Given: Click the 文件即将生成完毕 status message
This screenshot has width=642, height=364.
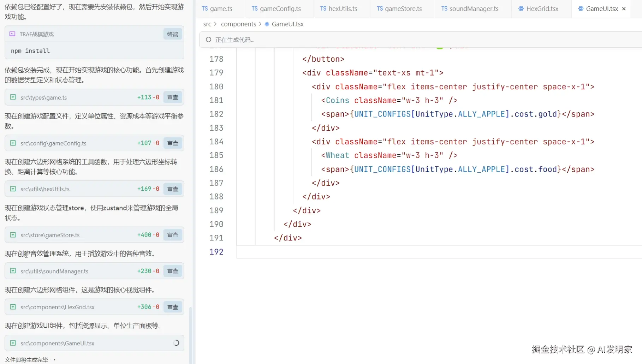Looking at the screenshot, I should coord(26,360).
